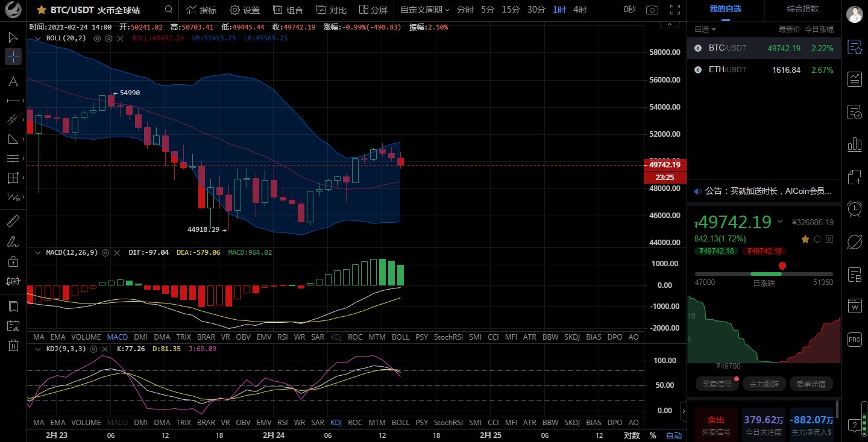The width and height of the screenshot is (868, 442).
Task: Expand the chevron beside the 49742.19 price
Action: coord(780,222)
